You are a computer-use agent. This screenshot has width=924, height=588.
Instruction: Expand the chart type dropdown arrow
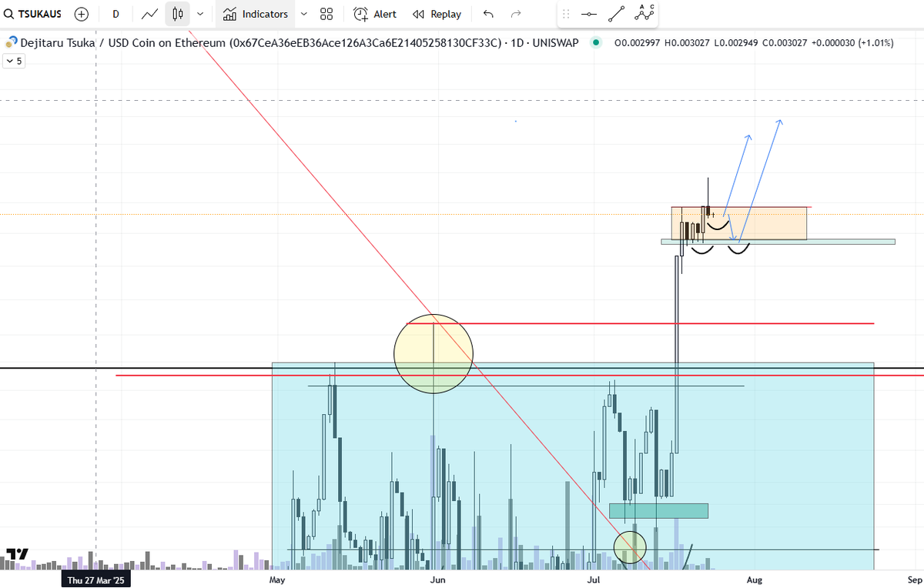[200, 14]
